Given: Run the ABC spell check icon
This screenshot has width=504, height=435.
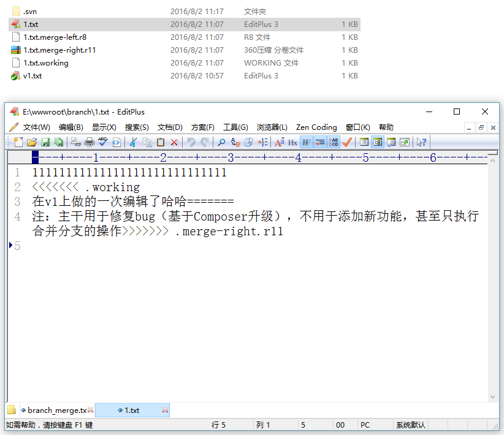Looking at the screenshot, I should pos(103,142).
